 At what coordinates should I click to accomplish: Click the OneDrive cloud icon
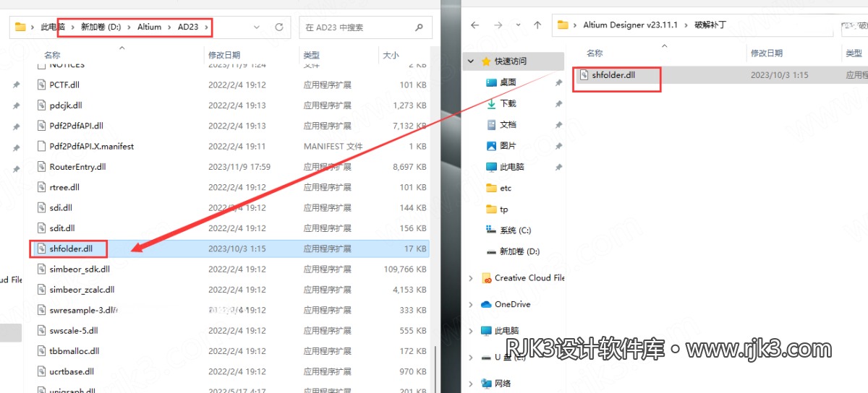[x=486, y=304]
